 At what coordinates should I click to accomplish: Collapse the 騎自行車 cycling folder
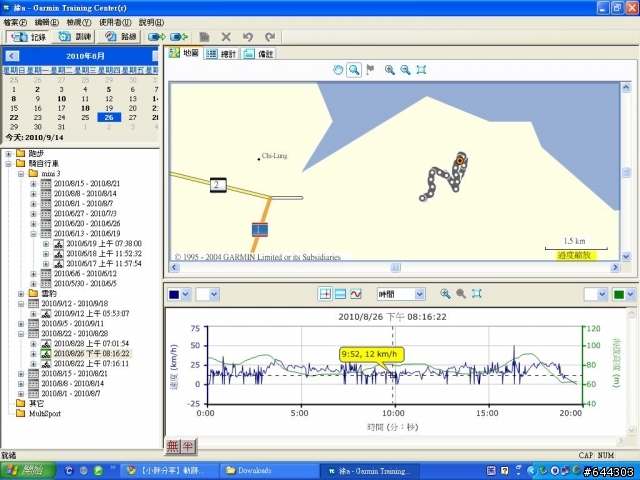8,164
